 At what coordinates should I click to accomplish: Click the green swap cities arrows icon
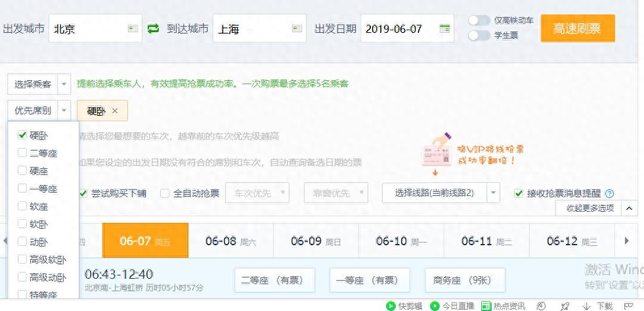point(154,28)
